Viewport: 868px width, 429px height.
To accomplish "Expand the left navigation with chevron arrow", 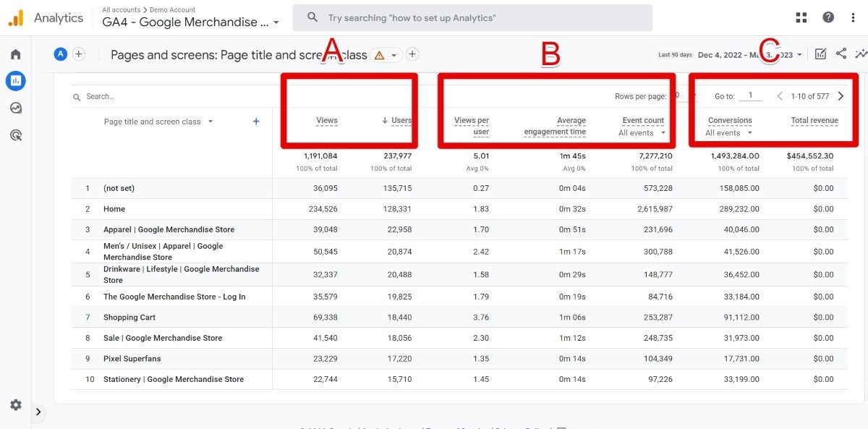I will click(38, 412).
